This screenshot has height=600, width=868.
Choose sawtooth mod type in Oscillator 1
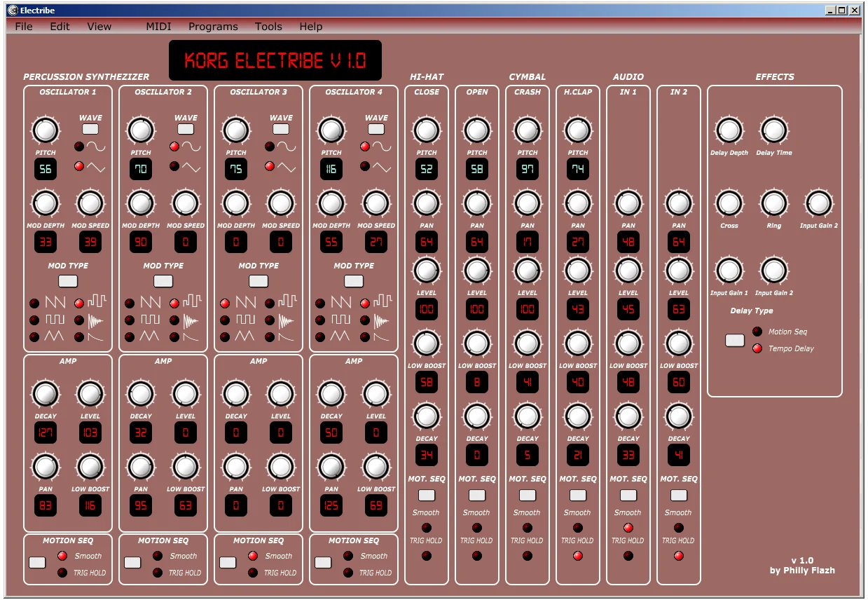55,303
